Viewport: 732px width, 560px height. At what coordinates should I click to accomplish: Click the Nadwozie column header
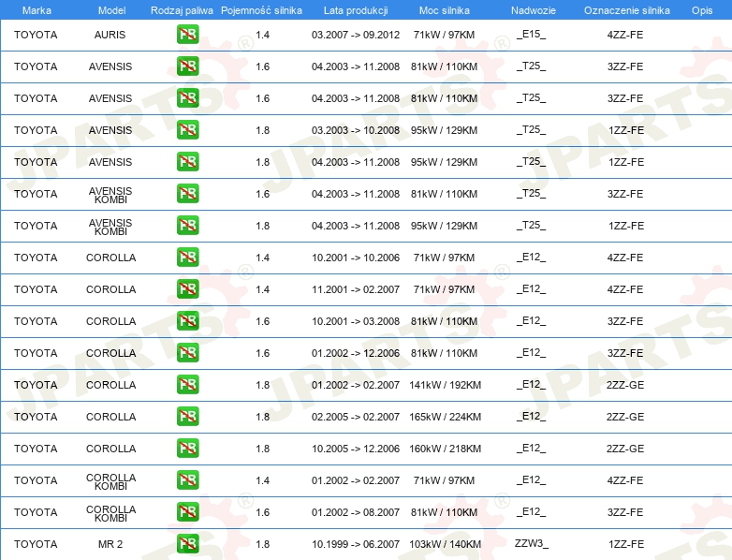pos(534,10)
